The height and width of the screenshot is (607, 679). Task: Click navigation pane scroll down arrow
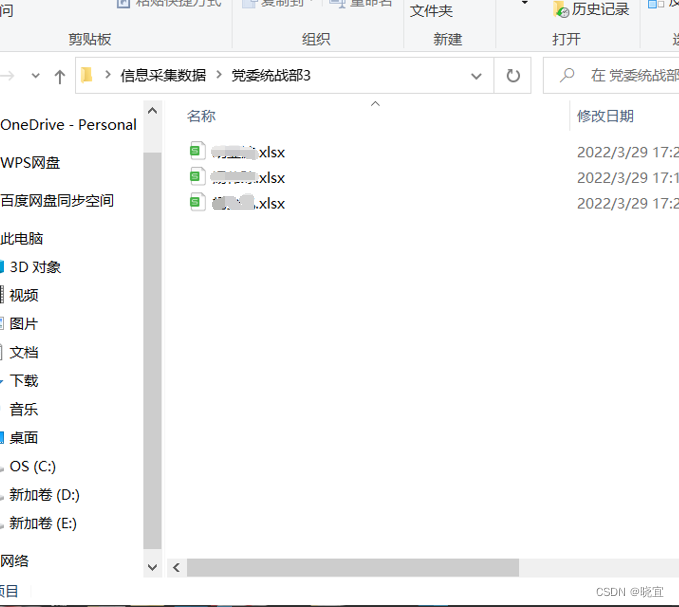tap(152, 567)
